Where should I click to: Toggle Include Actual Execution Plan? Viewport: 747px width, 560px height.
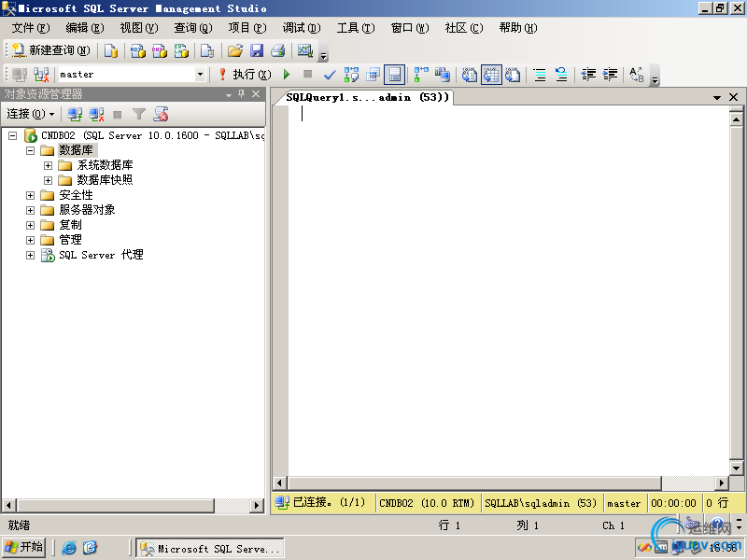[421, 75]
